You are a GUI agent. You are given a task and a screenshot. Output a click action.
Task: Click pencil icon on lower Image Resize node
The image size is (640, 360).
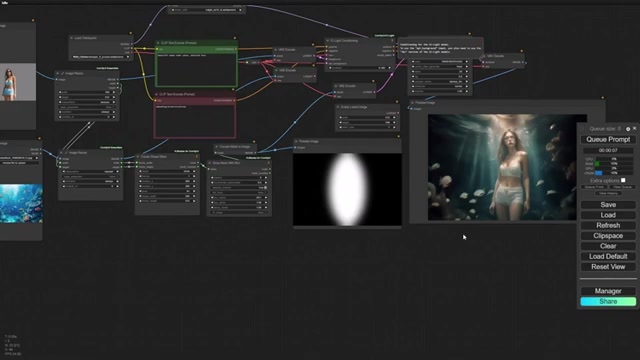(66, 153)
